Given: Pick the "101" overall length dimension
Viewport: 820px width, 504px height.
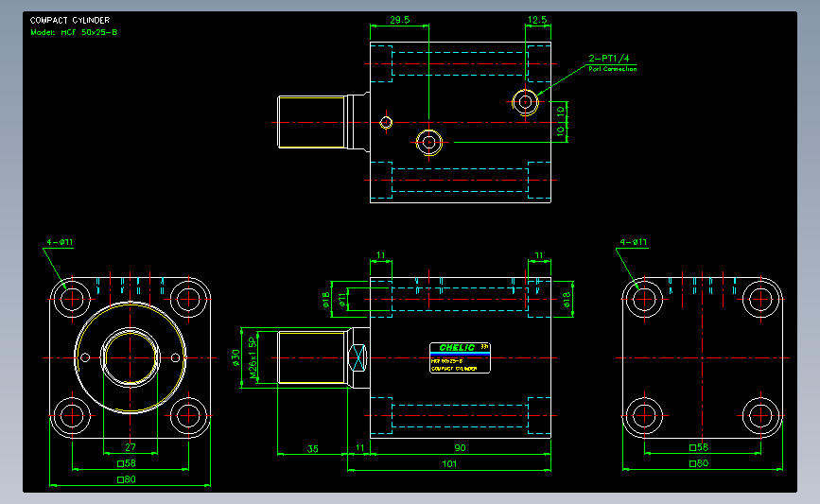Looking at the screenshot, I should (x=449, y=463).
